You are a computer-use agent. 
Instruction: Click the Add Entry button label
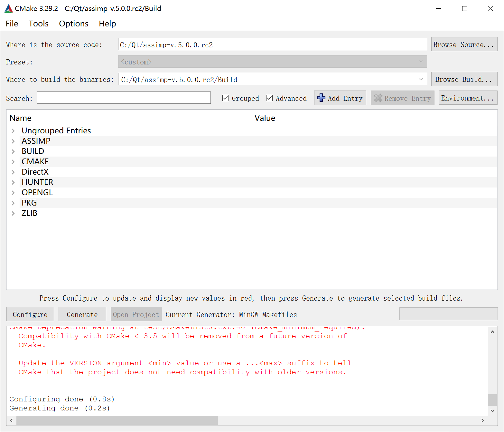pos(345,98)
